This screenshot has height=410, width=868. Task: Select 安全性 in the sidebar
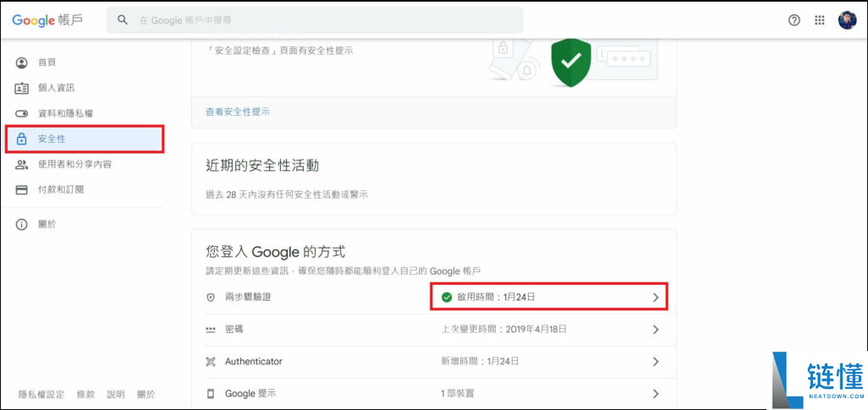pyautogui.click(x=85, y=139)
